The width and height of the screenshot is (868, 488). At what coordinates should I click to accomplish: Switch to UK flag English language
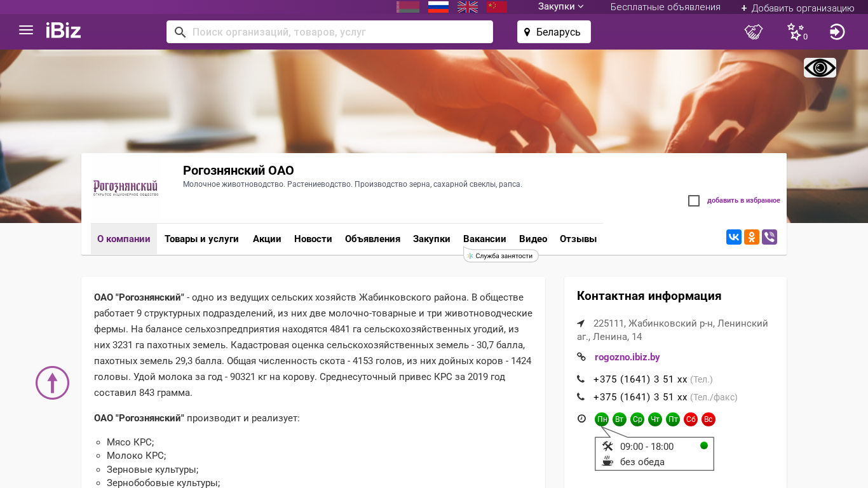coord(468,7)
